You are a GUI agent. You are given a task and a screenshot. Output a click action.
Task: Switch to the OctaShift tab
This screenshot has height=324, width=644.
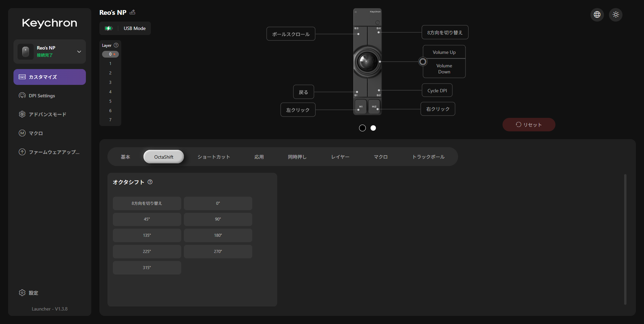click(164, 157)
